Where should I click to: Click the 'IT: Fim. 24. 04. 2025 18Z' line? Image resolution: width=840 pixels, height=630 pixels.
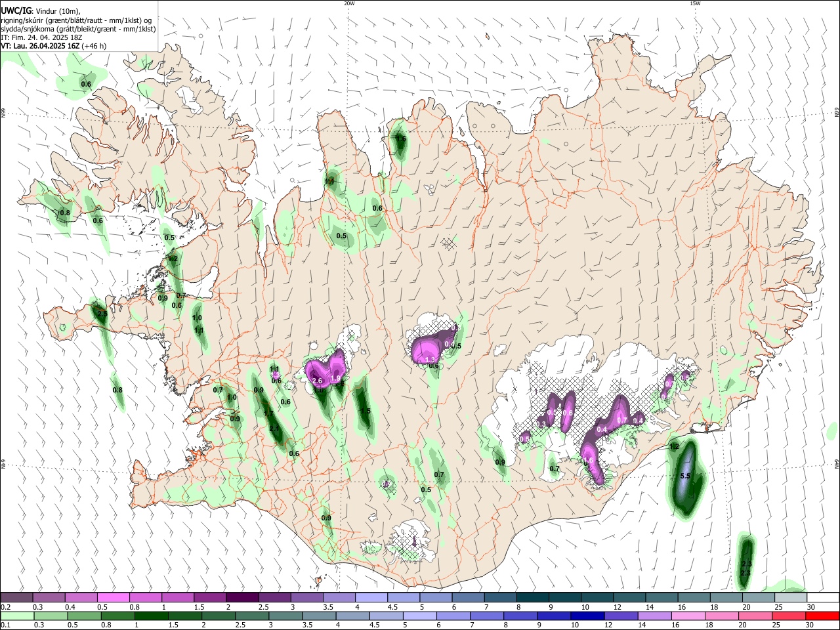pyautogui.click(x=42, y=37)
